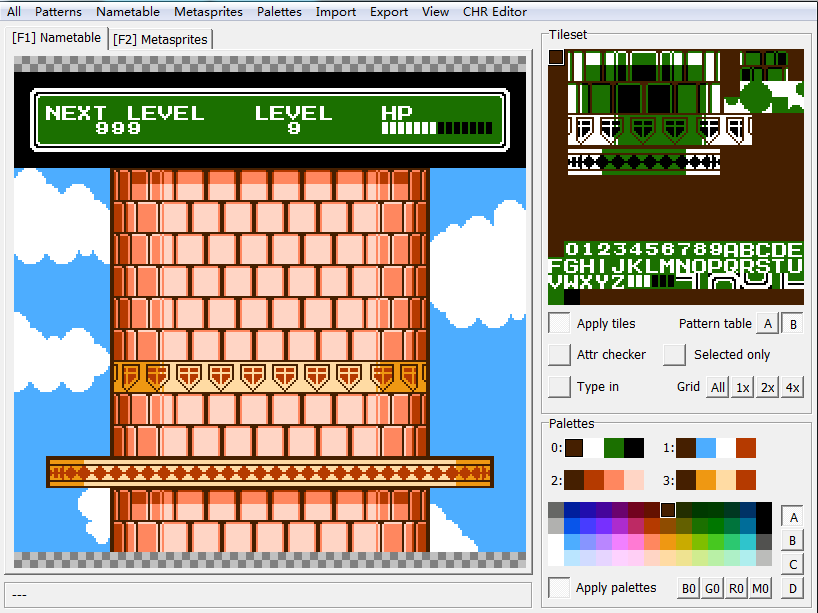Screen dimensions: 818x613
Task: Open the Metasprites menu in the menu bar
Action: click(x=208, y=11)
